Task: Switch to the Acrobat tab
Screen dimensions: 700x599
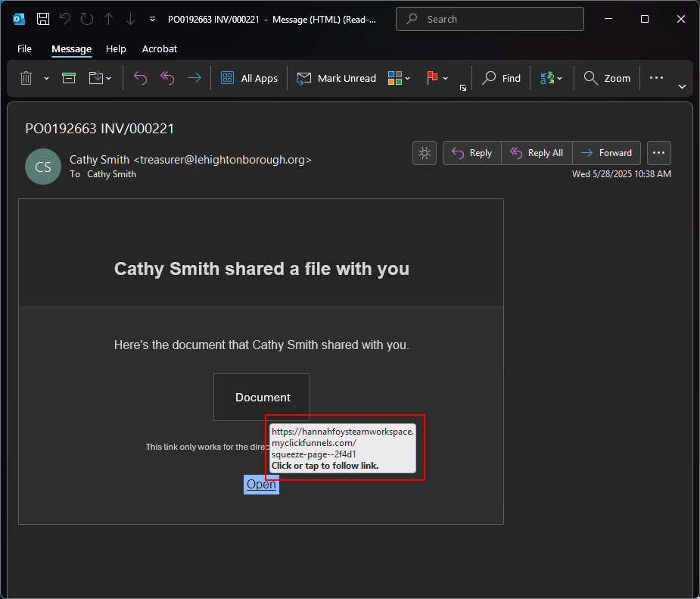Action: click(160, 48)
